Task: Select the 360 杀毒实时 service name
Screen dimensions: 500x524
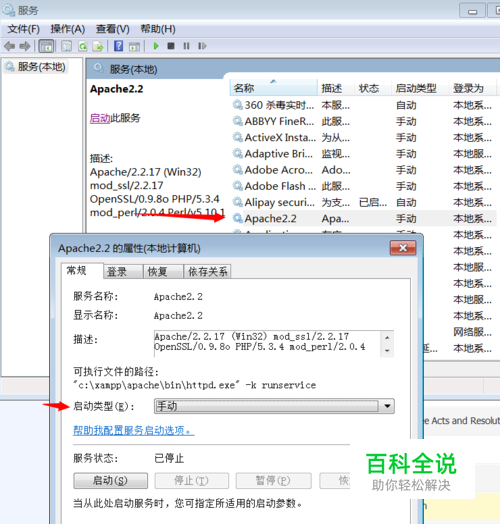Action: click(x=279, y=105)
